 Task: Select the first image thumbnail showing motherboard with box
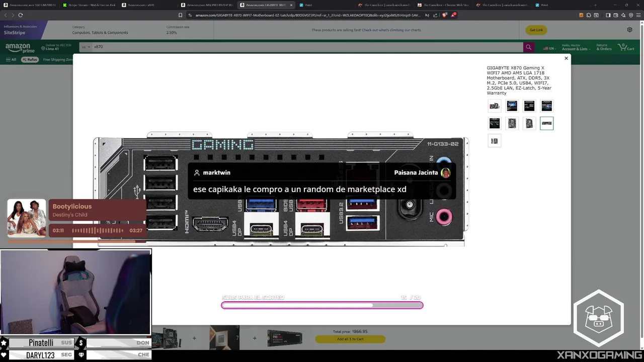(x=495, y=106)
